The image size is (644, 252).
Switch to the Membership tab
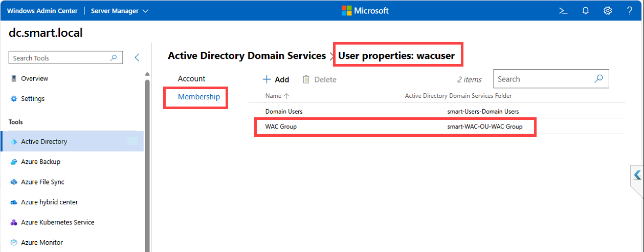[x=199, y=96]
